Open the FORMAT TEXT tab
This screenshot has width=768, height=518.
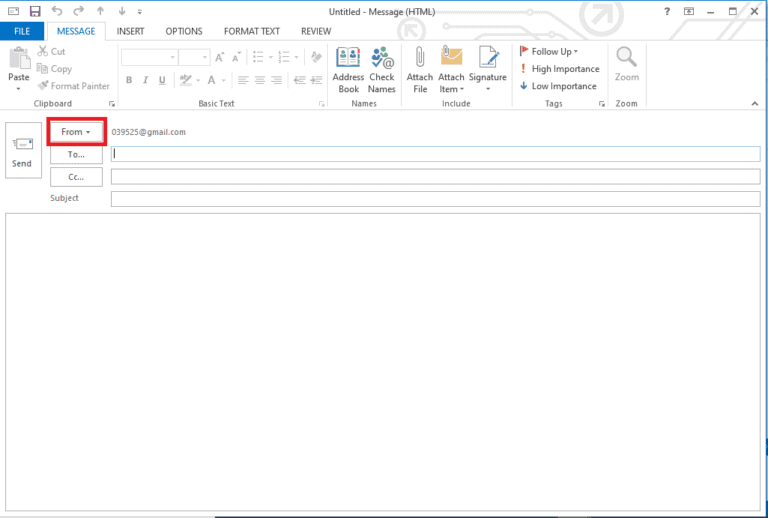point(252,31)
